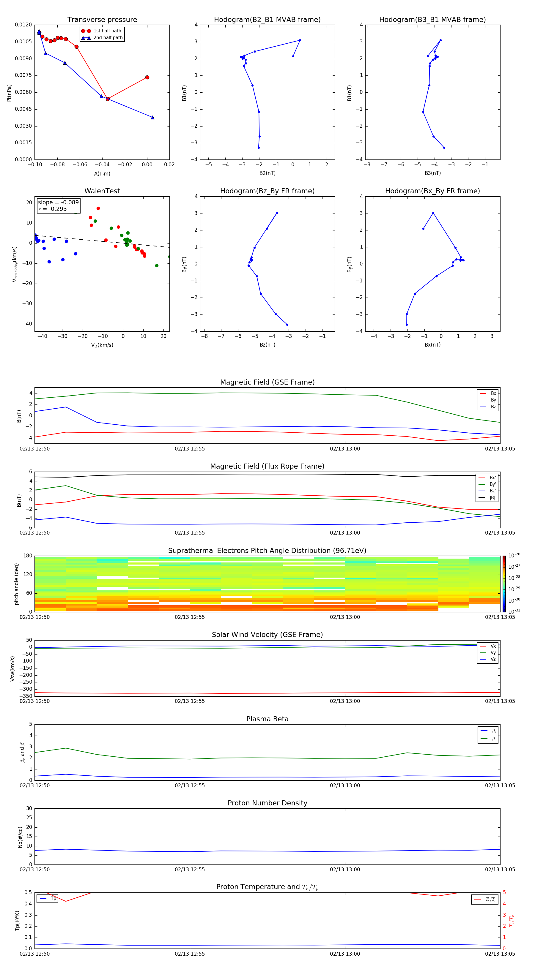
Task: Click the 'Vremaining(km/s)' y-axis label
Action: tap(15, 264)
